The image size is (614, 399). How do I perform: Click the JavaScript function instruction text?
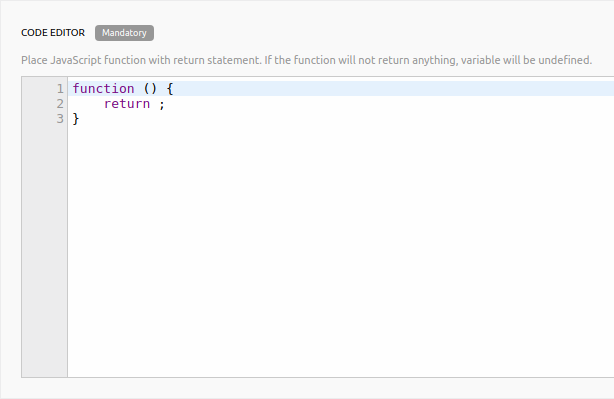(306, 60)
